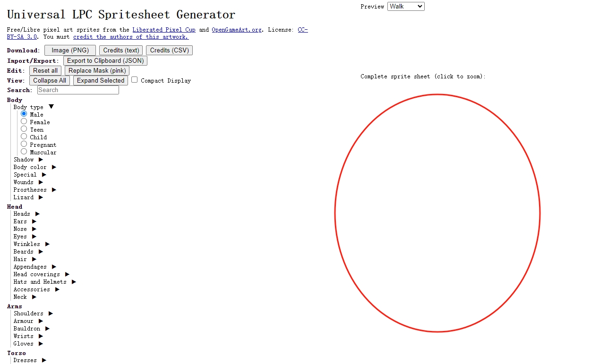Click the Body category heading
608x364 pixels.
tap(15, 100)
